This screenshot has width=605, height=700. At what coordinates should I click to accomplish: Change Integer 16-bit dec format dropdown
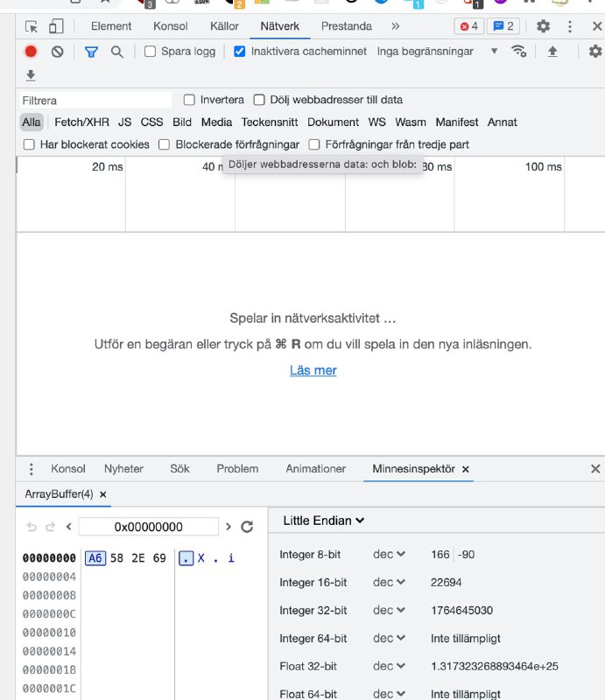coord(390,582)
